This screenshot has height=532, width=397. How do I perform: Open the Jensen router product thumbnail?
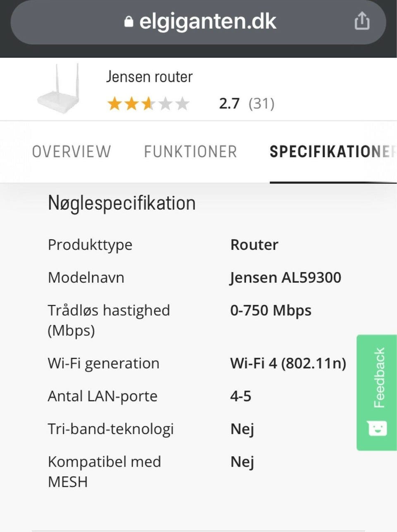(59, 89)
